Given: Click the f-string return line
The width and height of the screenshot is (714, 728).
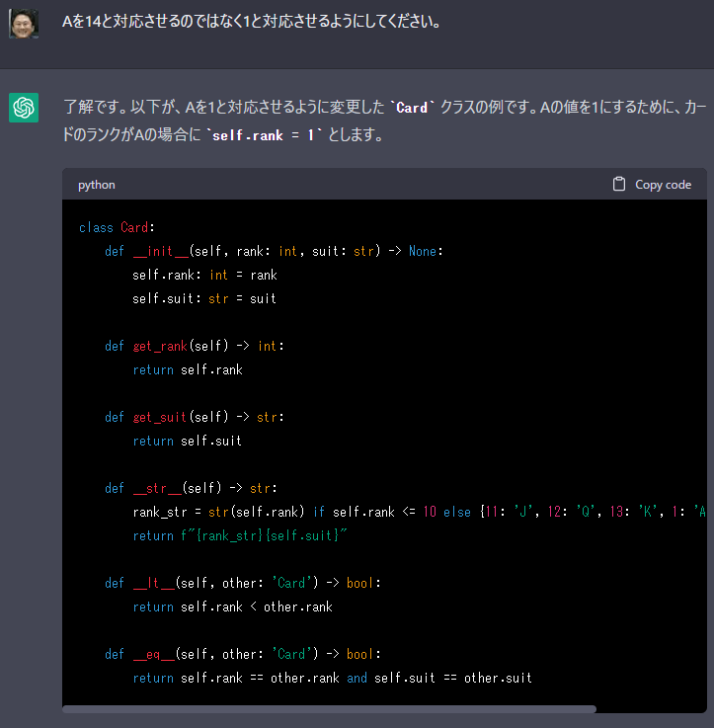Looking at the screenshot, I should point(240,535).
